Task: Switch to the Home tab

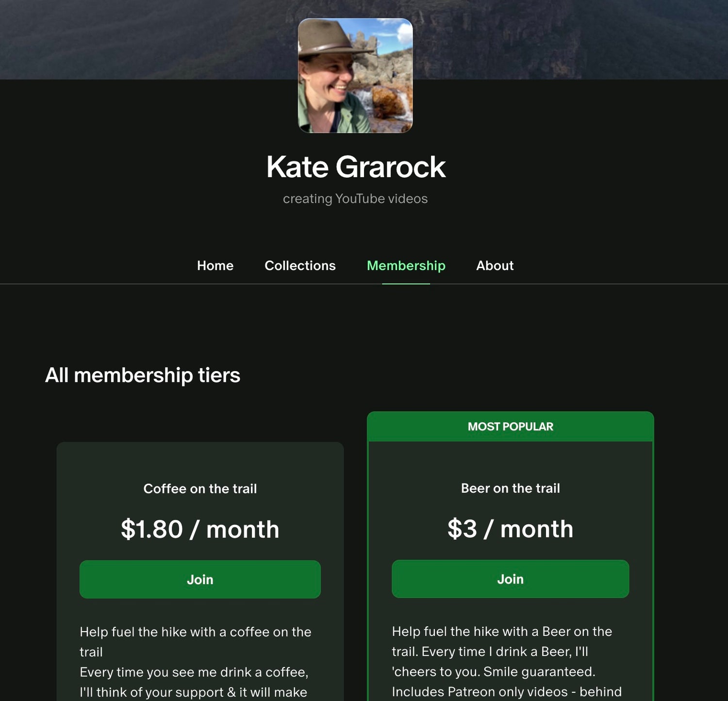Action: [215, 265]
